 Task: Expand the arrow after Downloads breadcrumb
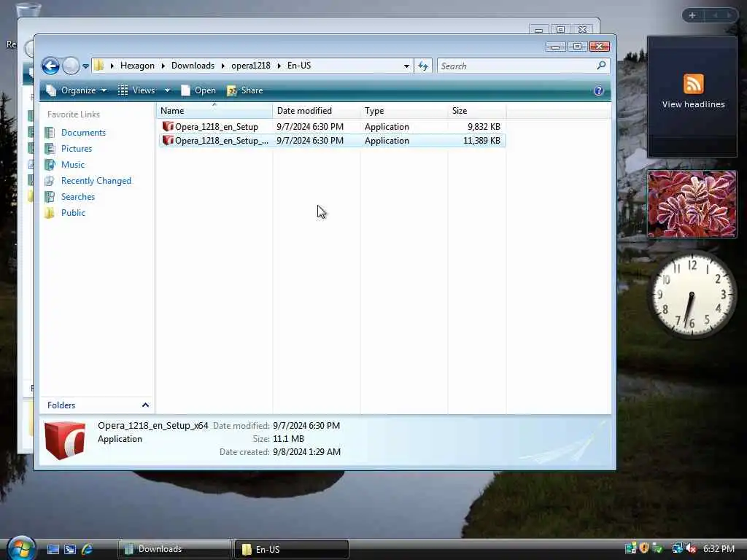(x=222, y=66)
